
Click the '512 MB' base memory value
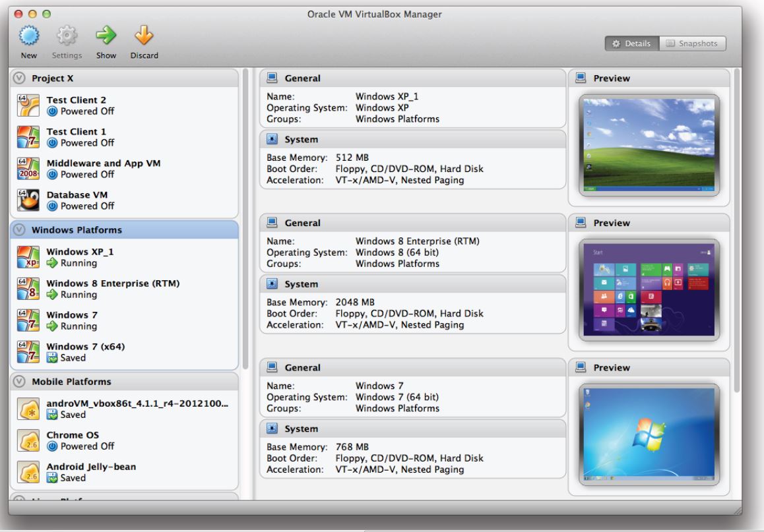coord(352,158)
